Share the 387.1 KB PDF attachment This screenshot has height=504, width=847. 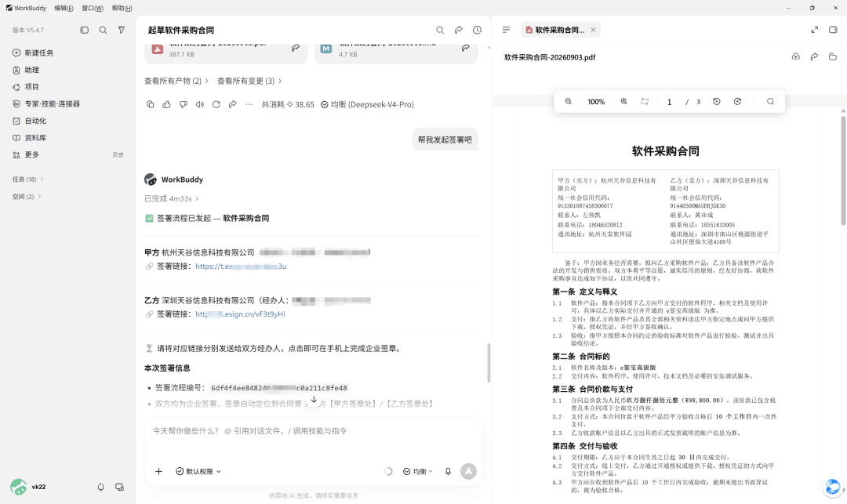(x=296, y=48)
